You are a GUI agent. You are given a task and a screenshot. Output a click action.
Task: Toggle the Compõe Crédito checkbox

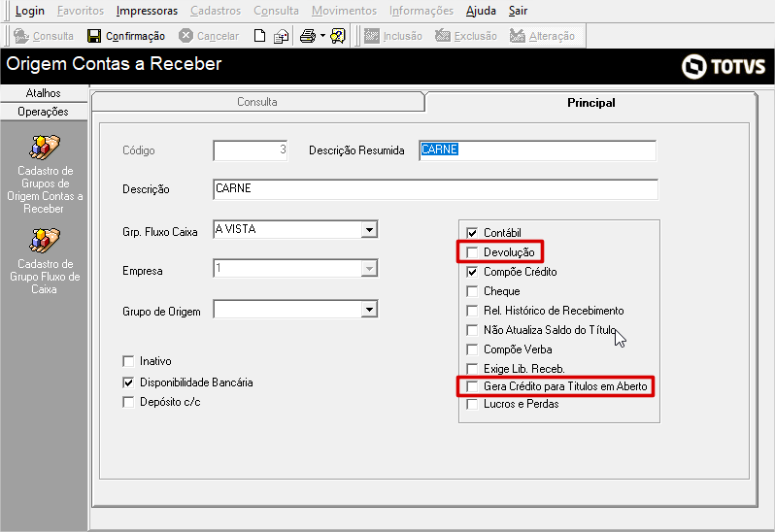pyautogui.click(x=472, y=272)
